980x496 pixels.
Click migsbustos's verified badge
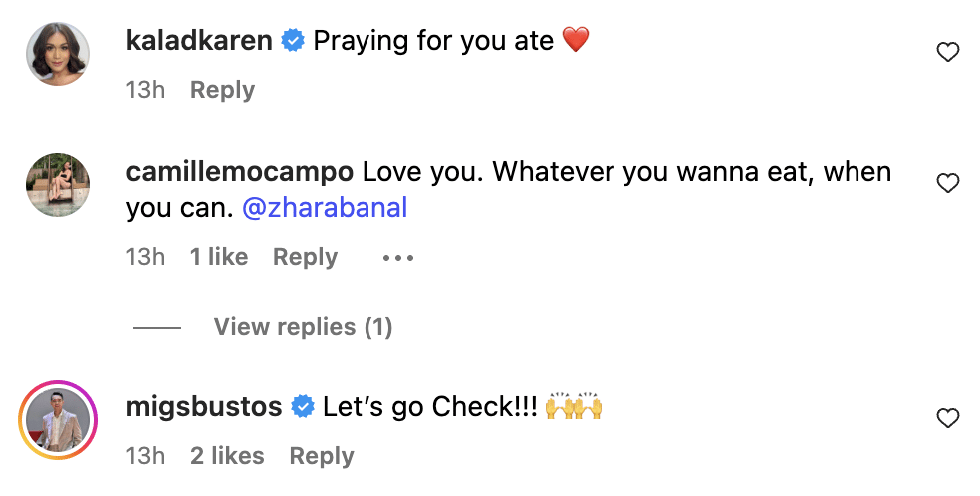pos(303,407)
